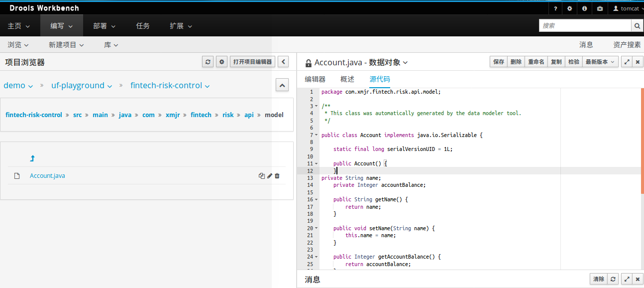Click the file icon beside Account.java
Image resolution: width=644 pixels, height=288 pixels.
(17, 176)
